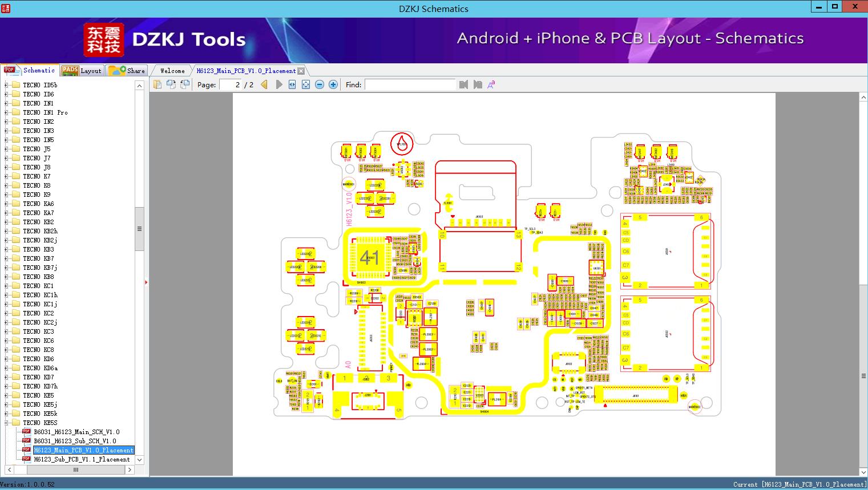The width and height of the screenshot is (868, 490).
Task: Go to the next page arrow
Action: [x=279, y=84]
